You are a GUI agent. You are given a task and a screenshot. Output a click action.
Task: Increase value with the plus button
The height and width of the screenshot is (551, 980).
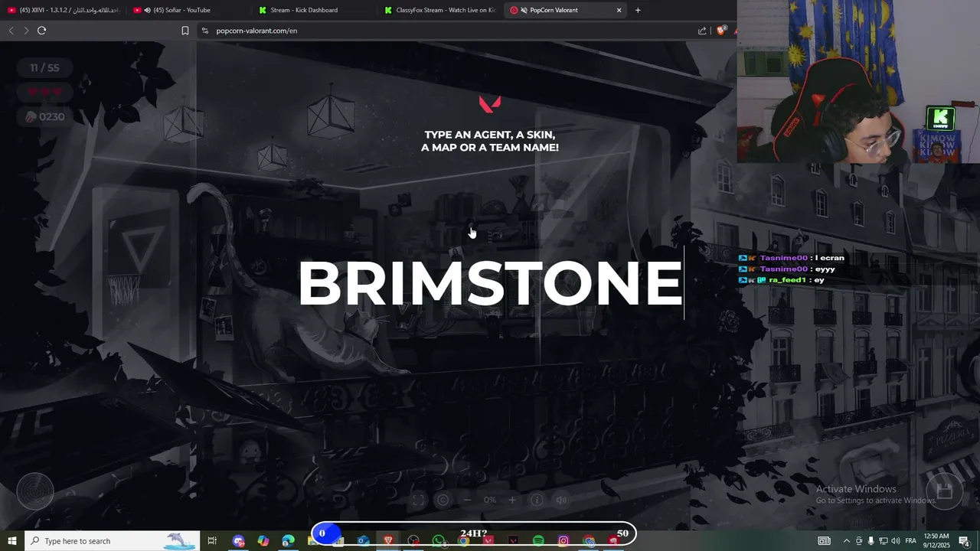512,500
